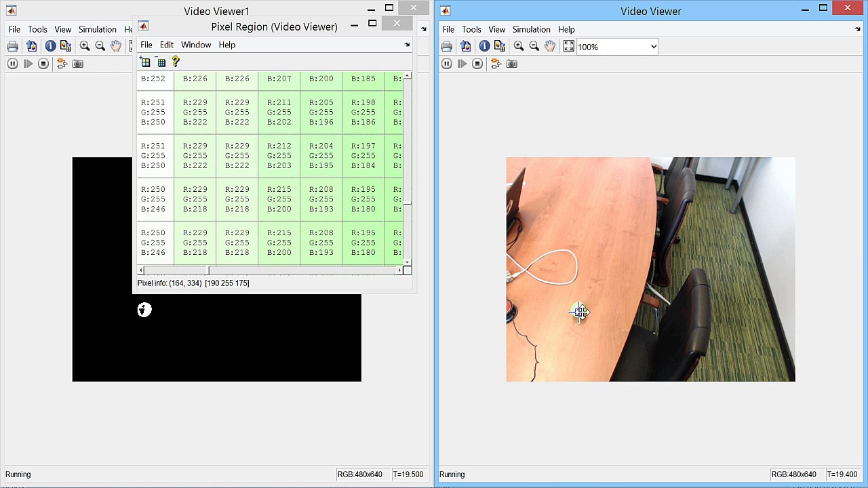This screenshot has height=488, width=868.
Task: Click the dock arrow in the right Video Viewer menu bar
Action: 859,29
